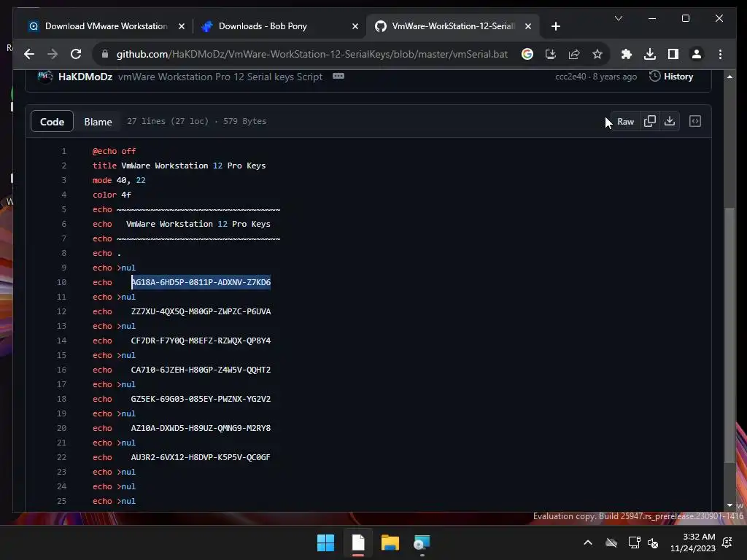Reload the GitHub page
Screen dimensions: 747x560
[x=76, y=54]
